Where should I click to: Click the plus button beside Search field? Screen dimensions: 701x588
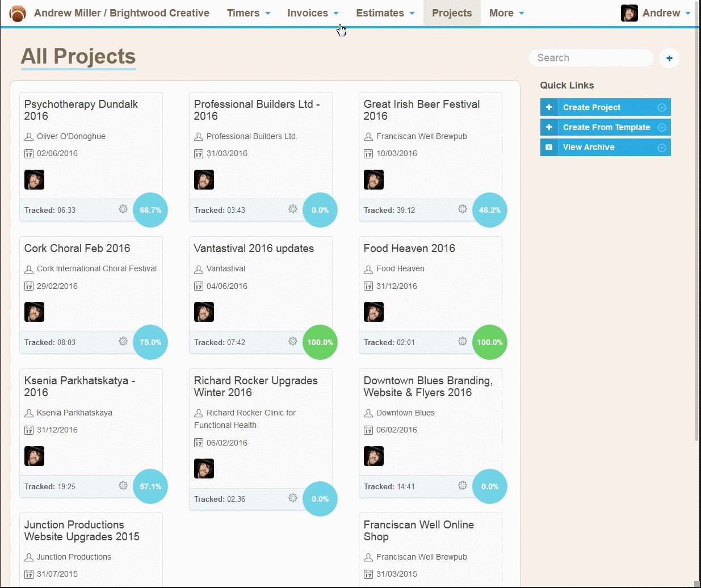coord(669,58)
